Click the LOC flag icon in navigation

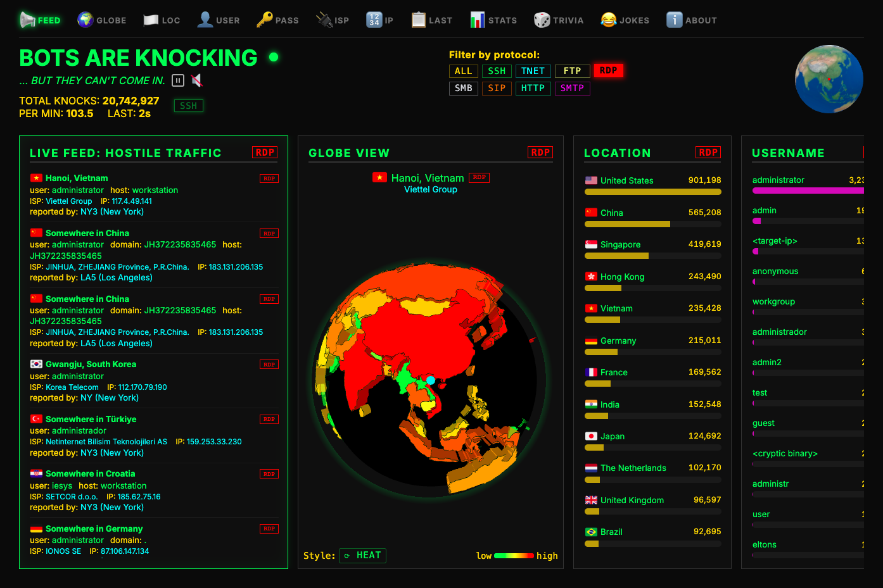151,20
